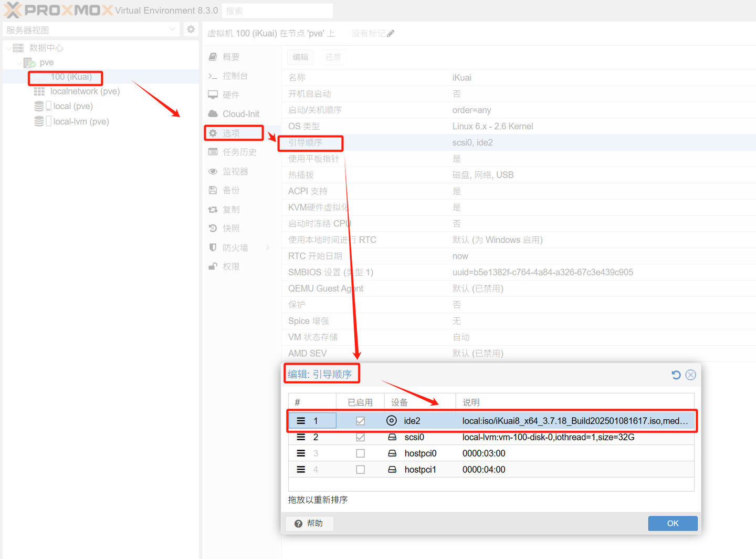This screenshot has width=756, height=559.
Task: Click the search input field at top
Action: click(x=277, y=11)
